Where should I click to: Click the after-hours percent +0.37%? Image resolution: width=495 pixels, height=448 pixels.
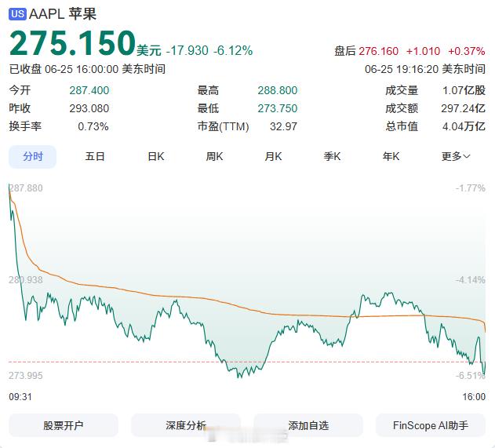467,51
